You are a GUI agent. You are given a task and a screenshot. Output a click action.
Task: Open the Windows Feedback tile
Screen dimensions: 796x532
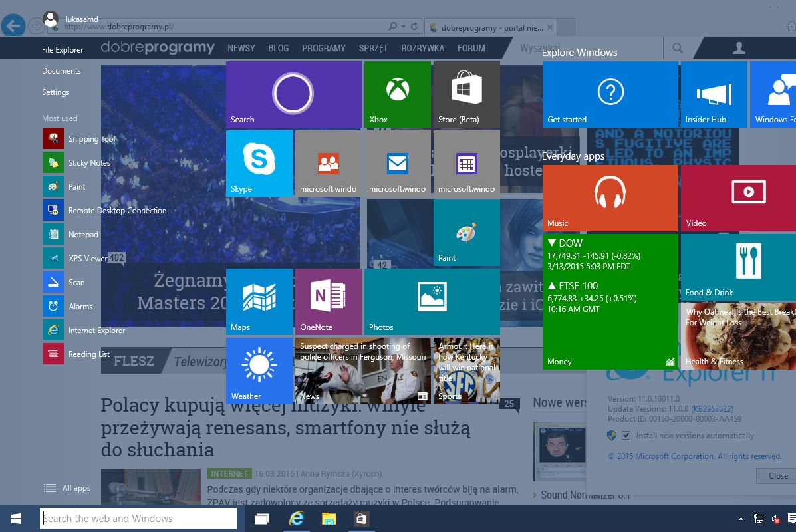[773, 94]
